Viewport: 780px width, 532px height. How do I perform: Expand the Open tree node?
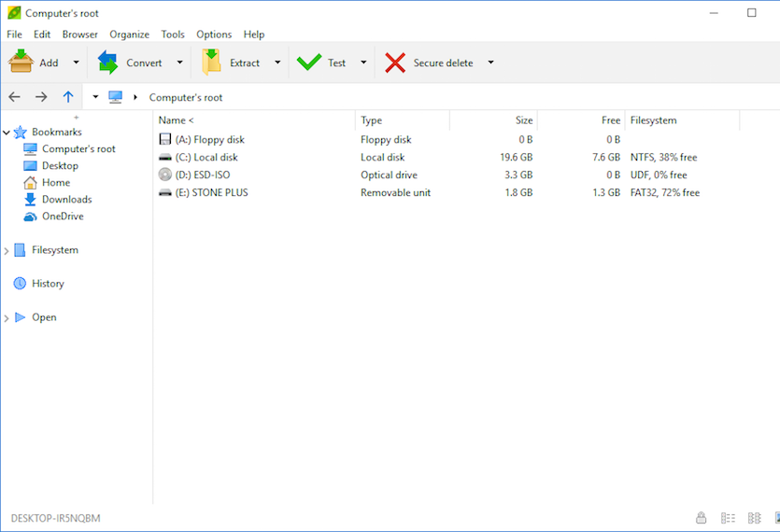pos(7,318)
